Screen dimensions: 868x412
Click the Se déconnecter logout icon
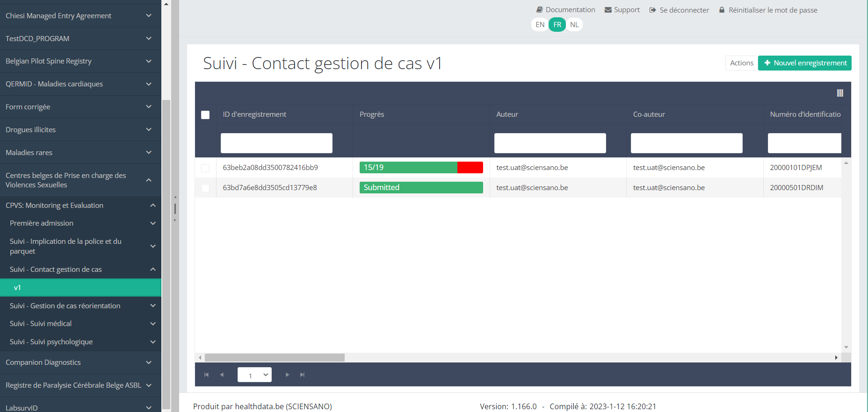point(653,10)
